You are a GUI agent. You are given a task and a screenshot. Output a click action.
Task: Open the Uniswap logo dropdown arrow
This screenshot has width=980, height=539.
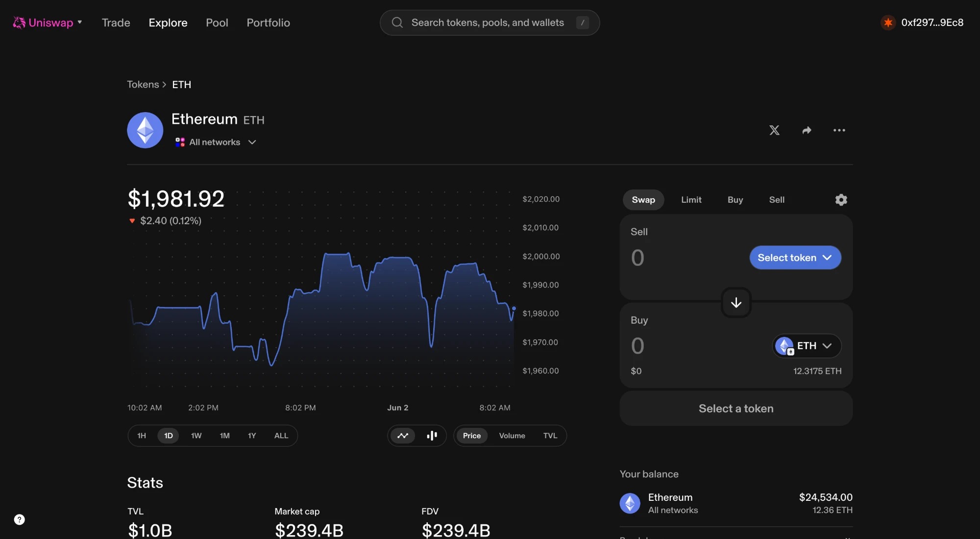(x=80, y=22)
